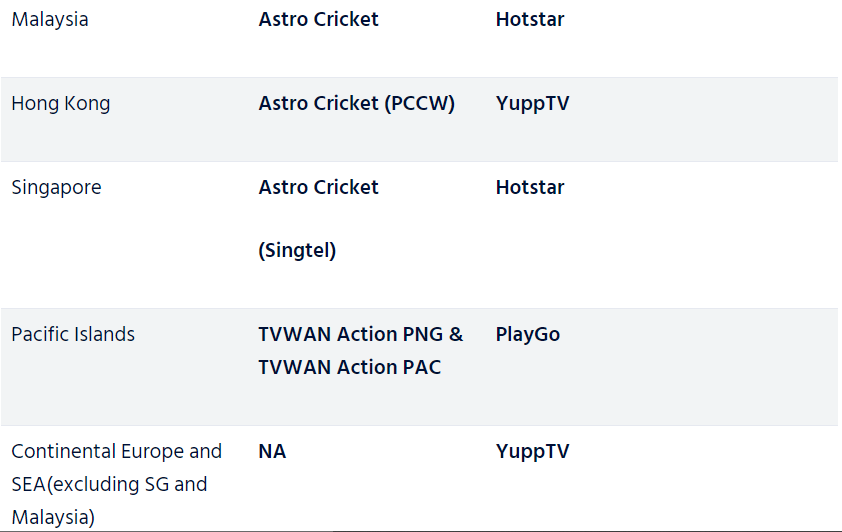This screenshot has height=532, width=842.
Task: Click the Pacific Islands region cell
Action: pos(73,334)
